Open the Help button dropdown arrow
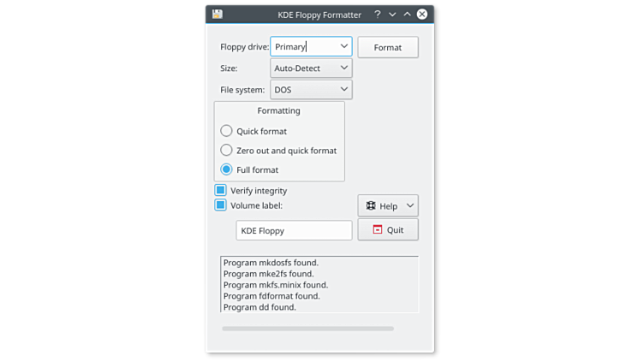Image resolution: width=644 pixels, height=362 pixels. pyautogui.click(x=409, y=206)
